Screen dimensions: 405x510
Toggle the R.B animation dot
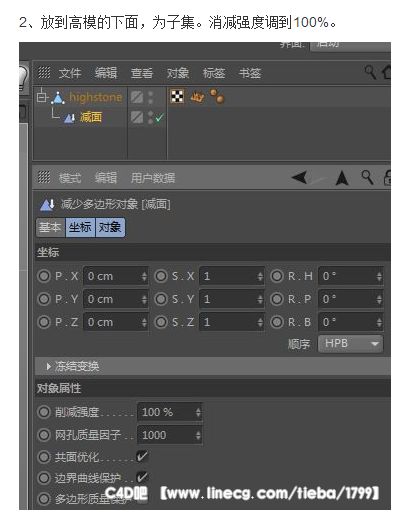tap(277, 322)
